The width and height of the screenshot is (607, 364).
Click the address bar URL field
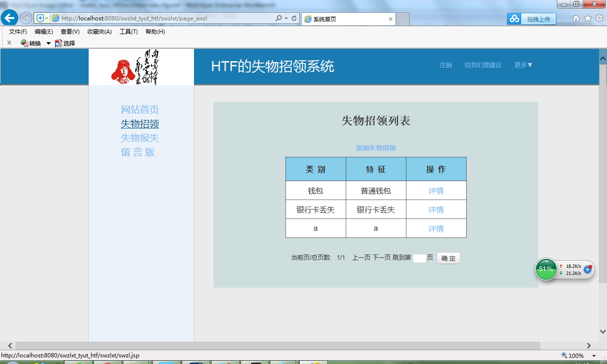(x=161, y=18)
